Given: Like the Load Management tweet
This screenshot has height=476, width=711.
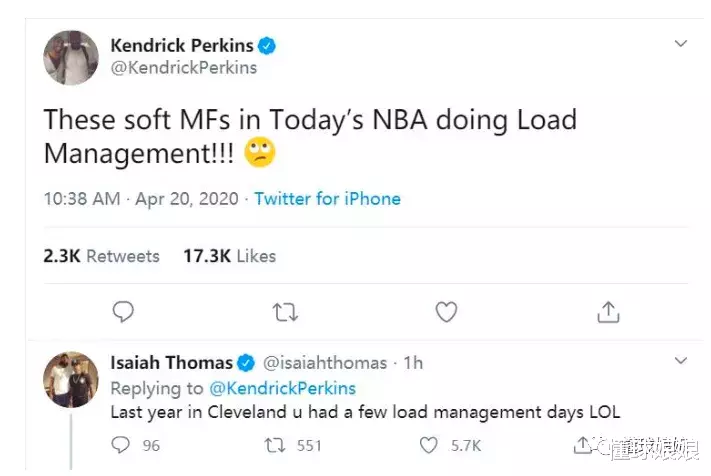Looking at the screenshot, I should 446,313.
